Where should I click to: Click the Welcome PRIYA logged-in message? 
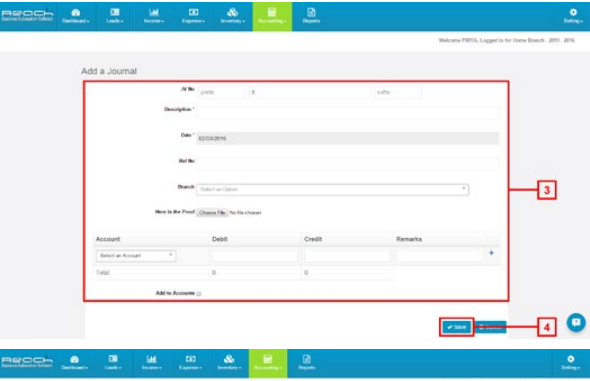[506, 40]
